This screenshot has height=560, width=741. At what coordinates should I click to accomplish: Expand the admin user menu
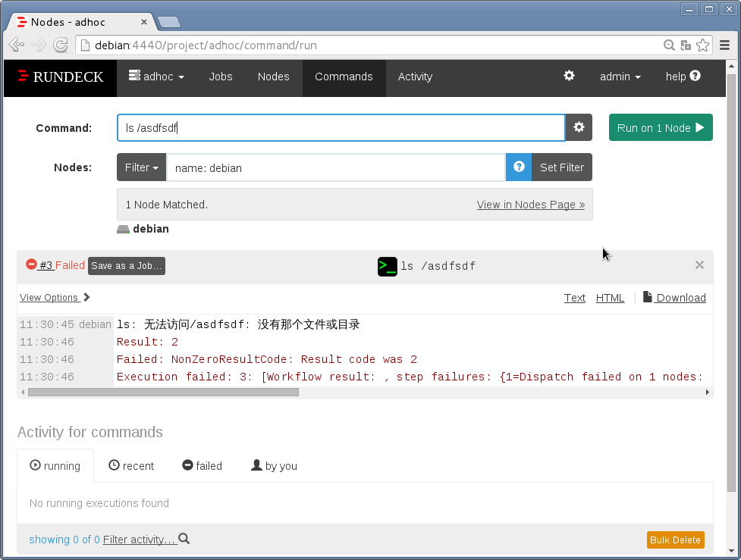pyautogui.click(x=620, y=77)
